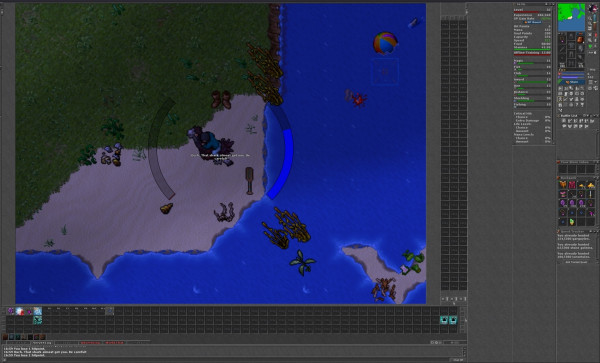Collapse the Quest Tracker panel
The height and width of the screenshot is (363, 600).
(x=595, y=231)
